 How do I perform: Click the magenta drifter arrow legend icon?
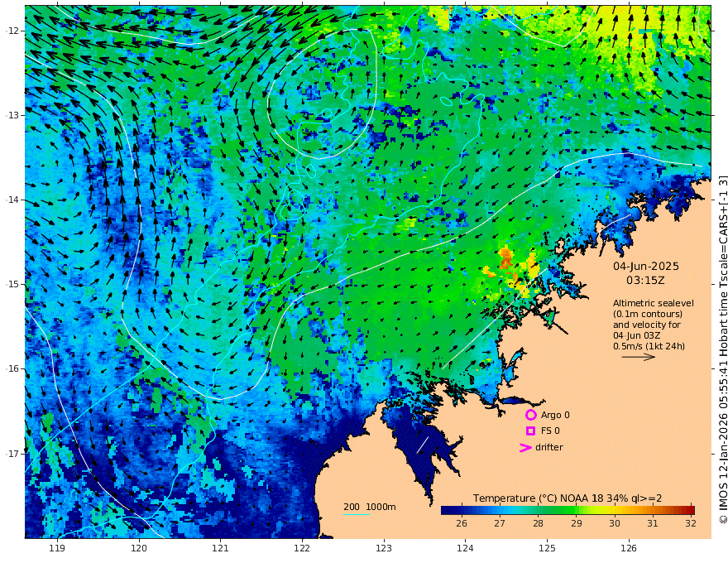(x=525, y=447)
